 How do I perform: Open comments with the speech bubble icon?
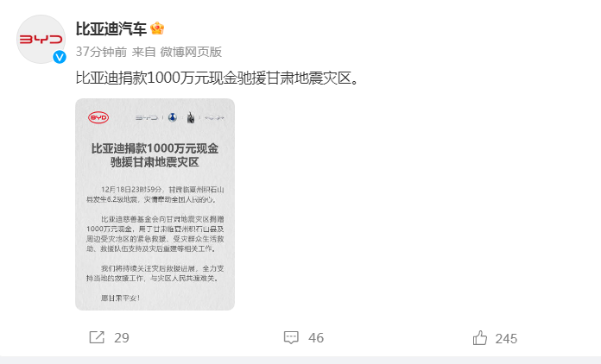click(291, 337)
